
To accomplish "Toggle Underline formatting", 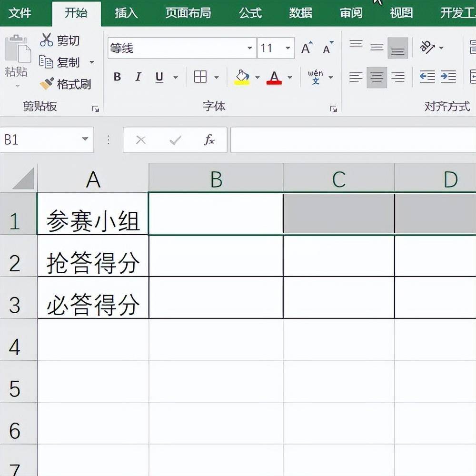I will tap(159, 77).
